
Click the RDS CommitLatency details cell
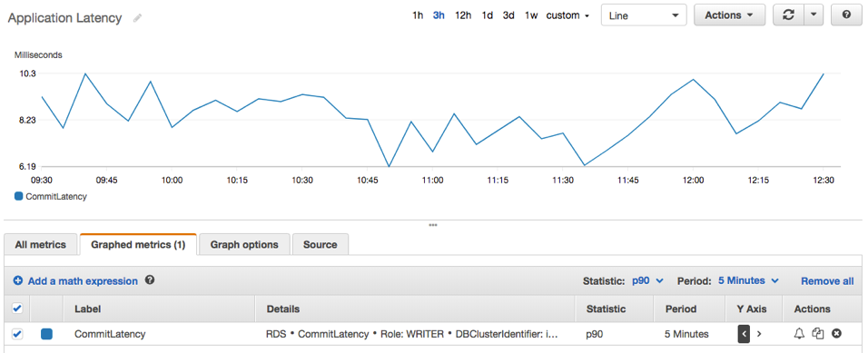411,334
